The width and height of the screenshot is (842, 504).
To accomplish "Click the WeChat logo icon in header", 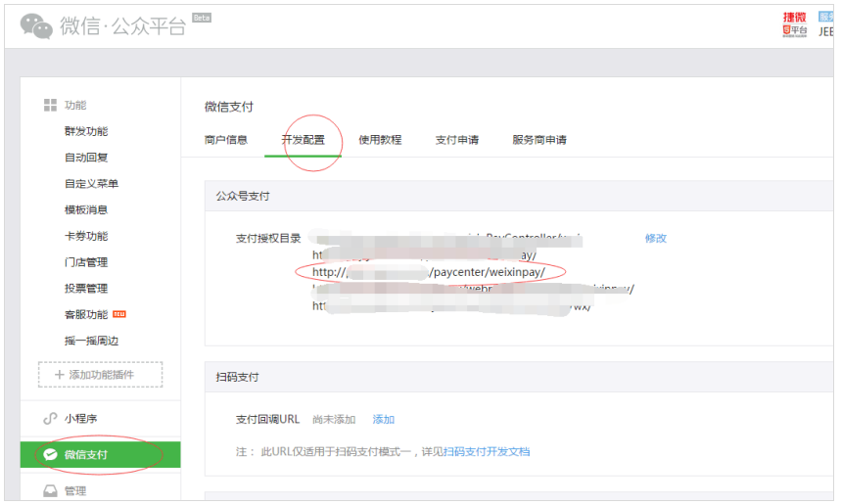I will (x=36, y=26).
